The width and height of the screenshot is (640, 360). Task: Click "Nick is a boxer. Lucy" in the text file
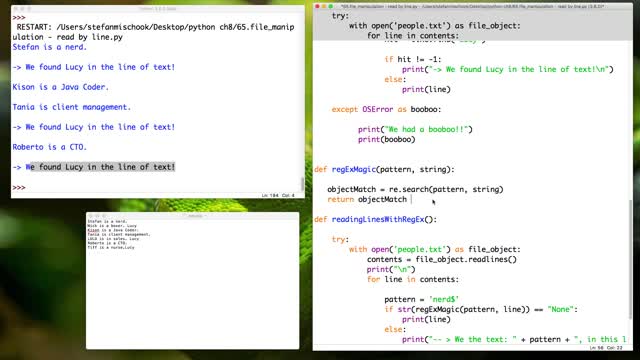[112, 226]
